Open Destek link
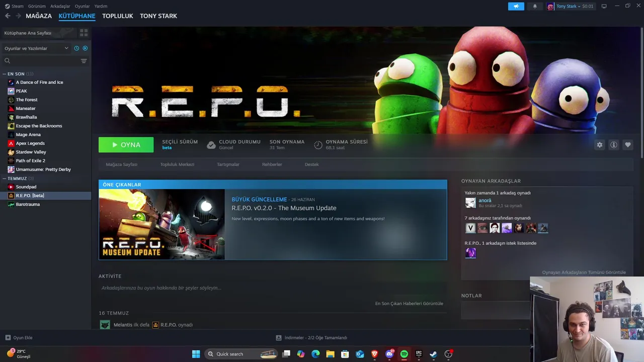The height and width of the screenshot is (362, 644). 311,164
